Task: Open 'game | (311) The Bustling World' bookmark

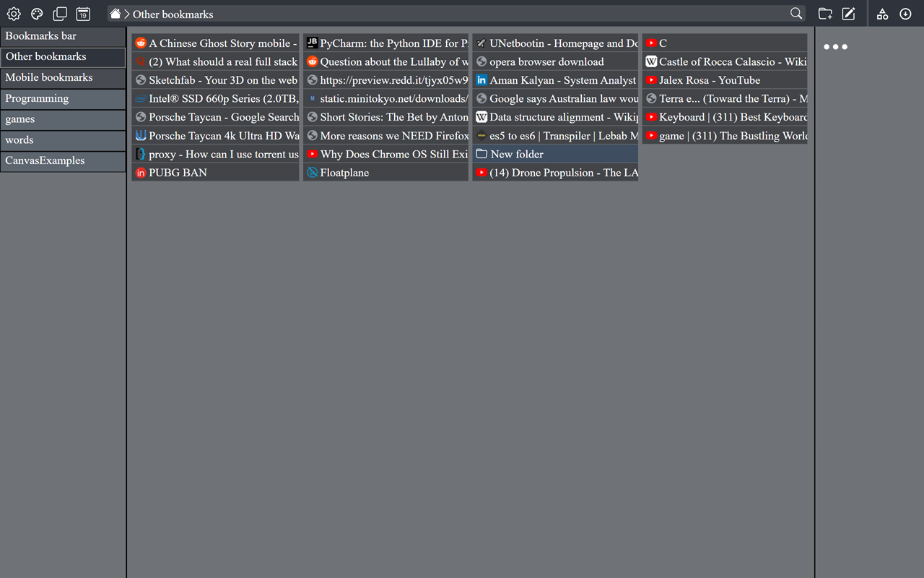Action: (x=725, y=136)
